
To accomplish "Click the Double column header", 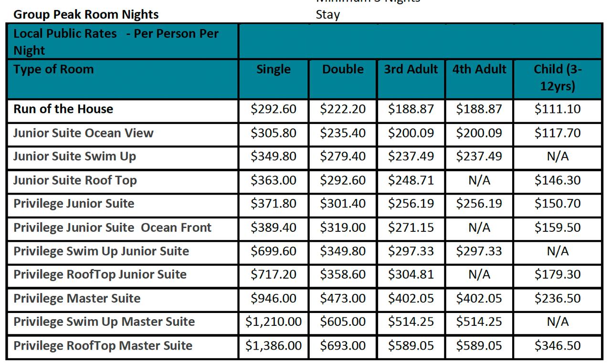I will pos(343,70).
